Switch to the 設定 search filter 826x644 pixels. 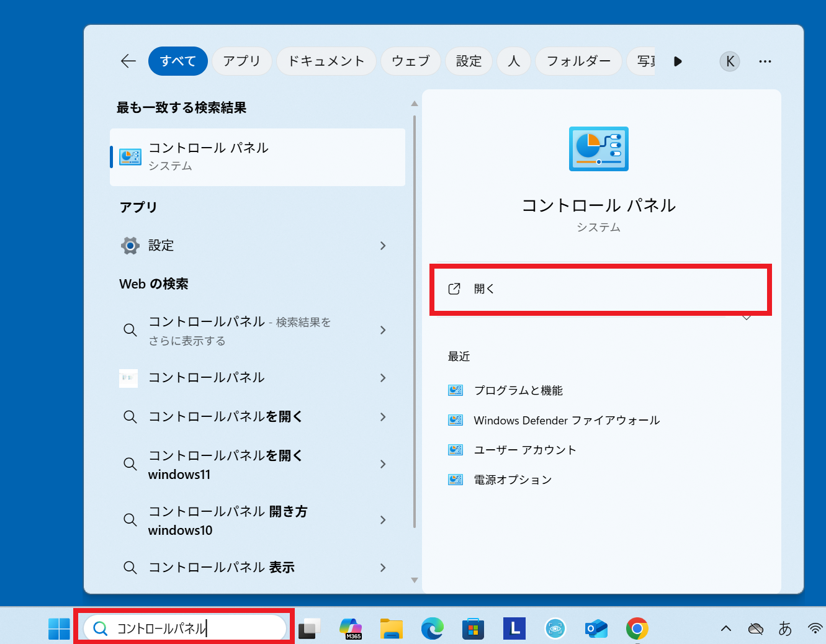(469, 61)
